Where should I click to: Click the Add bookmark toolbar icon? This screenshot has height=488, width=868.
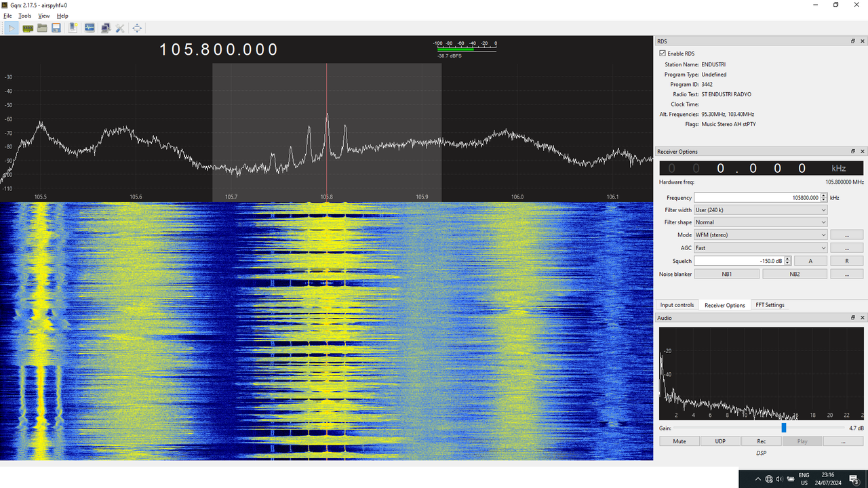pos(73,28)
